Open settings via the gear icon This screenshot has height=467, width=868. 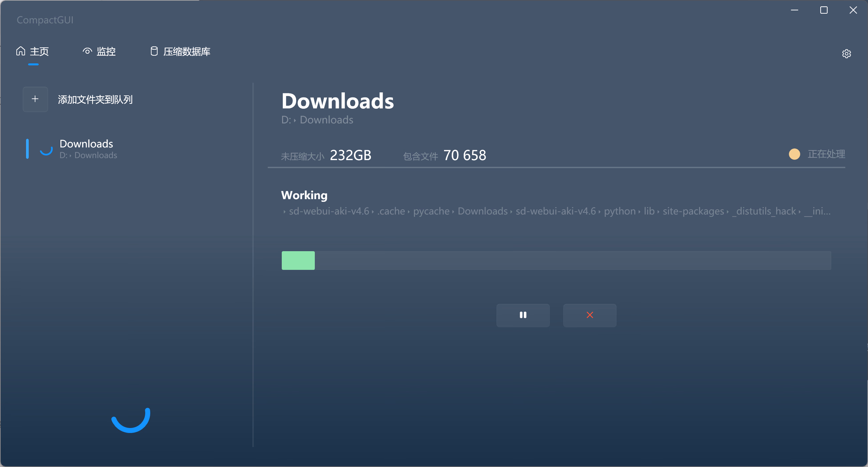pos(846,53)
